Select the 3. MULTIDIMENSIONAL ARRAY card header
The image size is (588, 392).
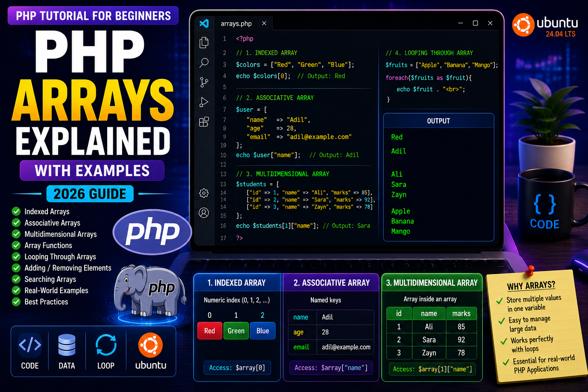tap(432, 283)
